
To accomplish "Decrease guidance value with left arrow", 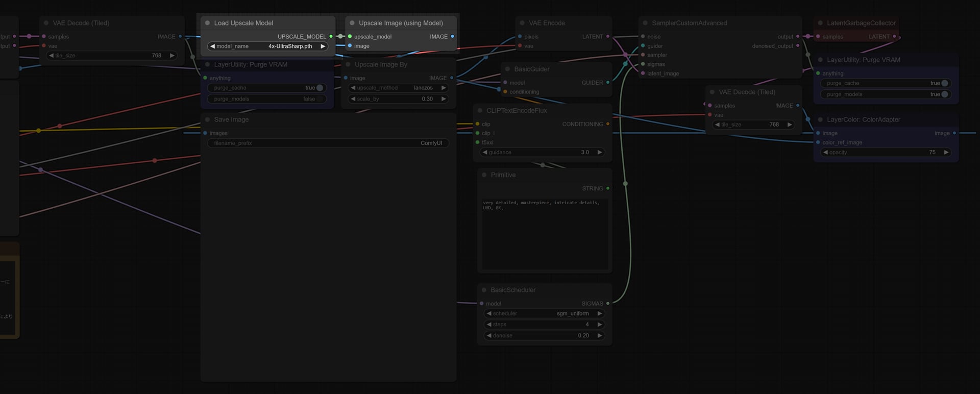I will coord(485,152).
